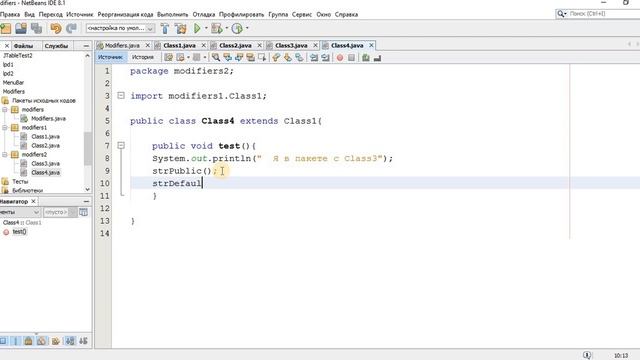This screenshot has height=360, width=640.
Task: Click the Redo toolbar icon
Action: coord(71,28)
